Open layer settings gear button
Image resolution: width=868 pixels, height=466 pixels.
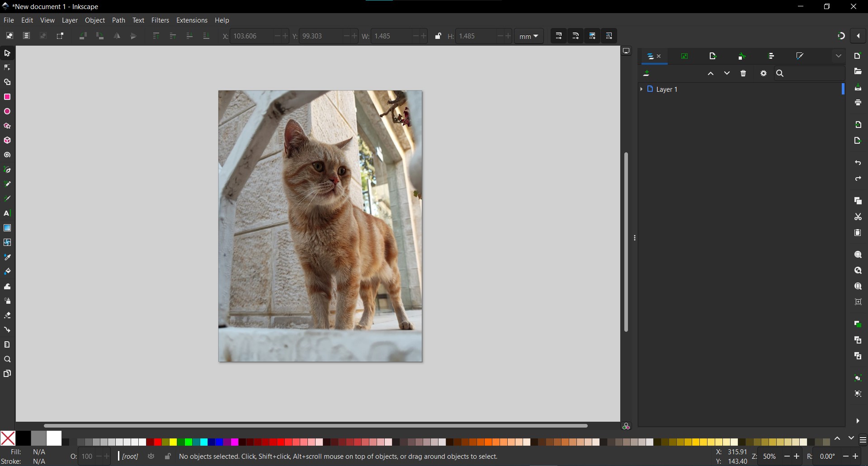tap(764, 73)
